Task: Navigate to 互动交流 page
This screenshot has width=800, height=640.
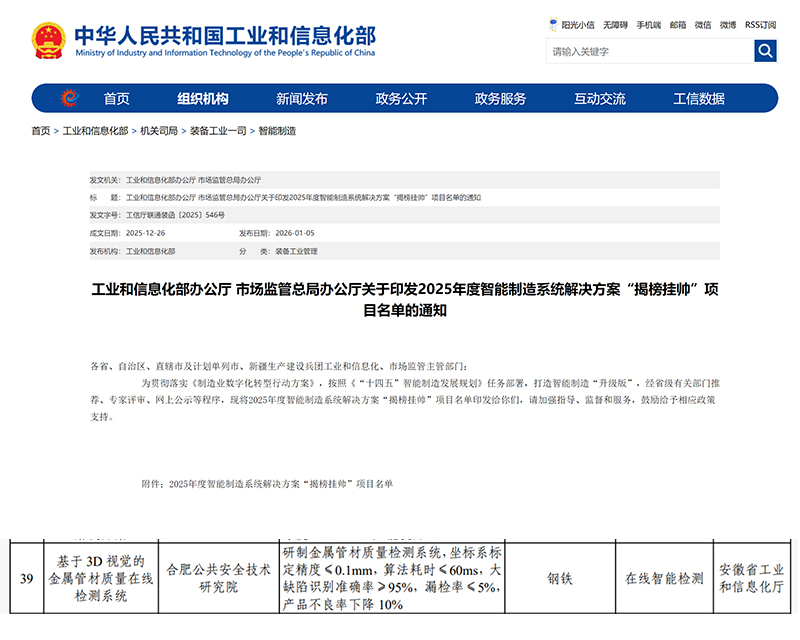Action: pyautogui.click(x=600, y=99)
